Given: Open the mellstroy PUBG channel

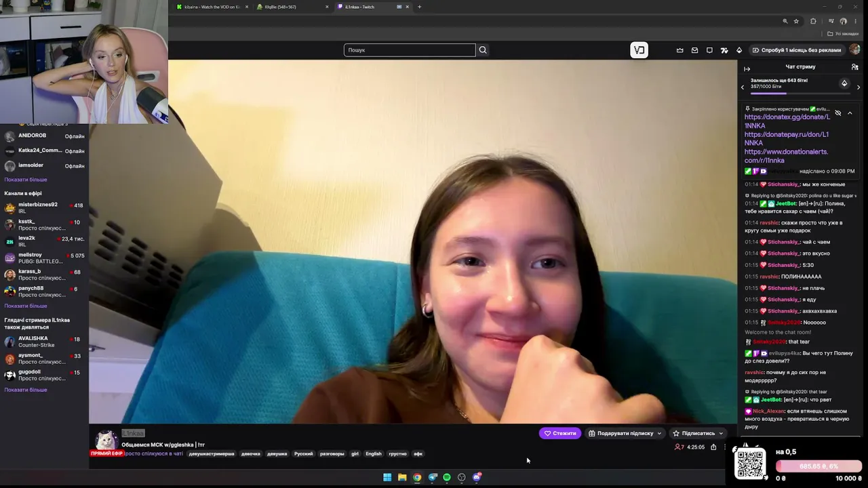Looking at the screenshot, I should (x=44, y=258).
